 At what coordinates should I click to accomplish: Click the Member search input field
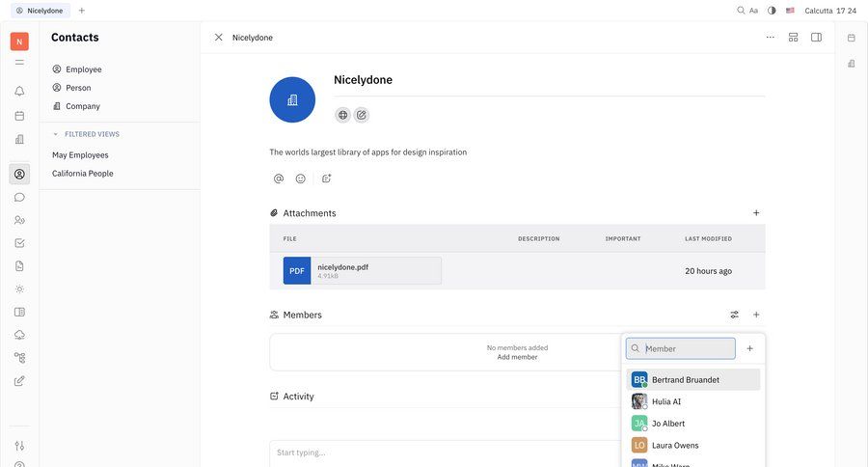click(x=681, y=348)
